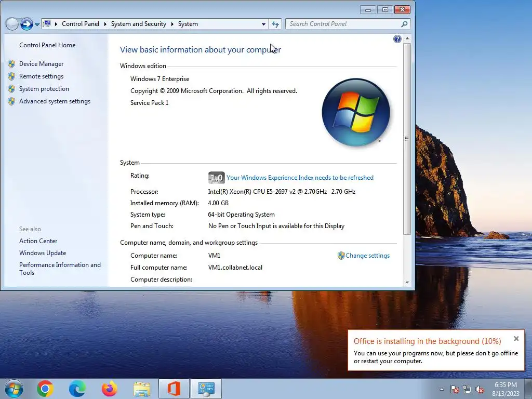Click the 4.00 GB installed memory value

[x=218, y=203]
